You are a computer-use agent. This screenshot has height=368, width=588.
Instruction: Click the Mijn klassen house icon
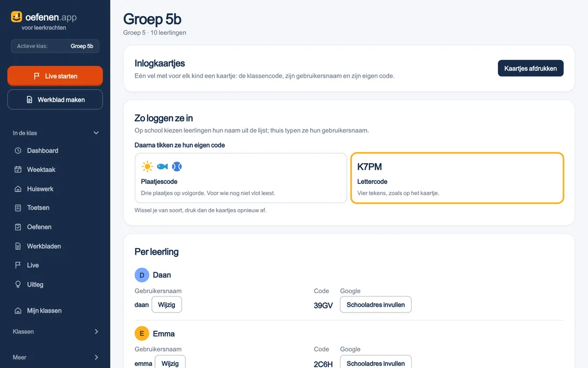click(18, 311)
